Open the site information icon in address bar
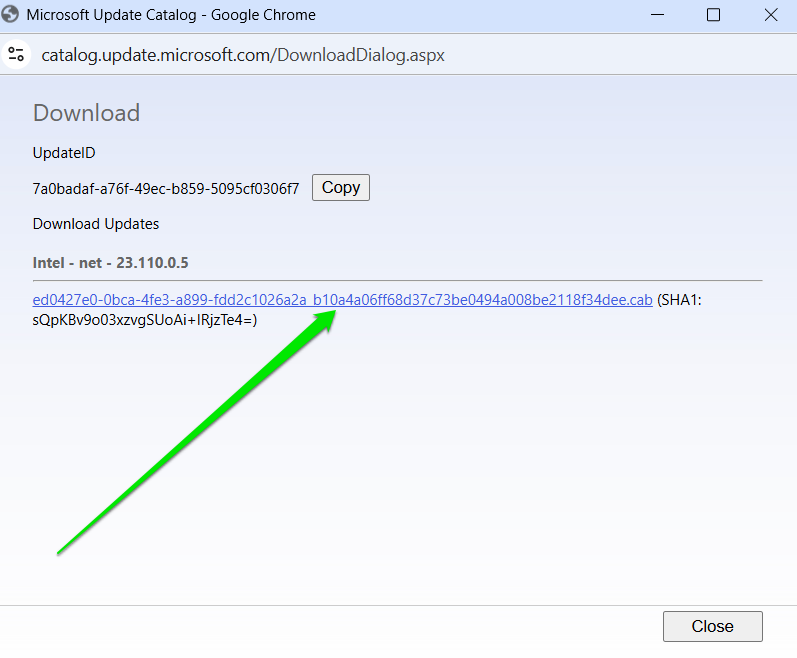797x658 pixels. coord(16,54)
